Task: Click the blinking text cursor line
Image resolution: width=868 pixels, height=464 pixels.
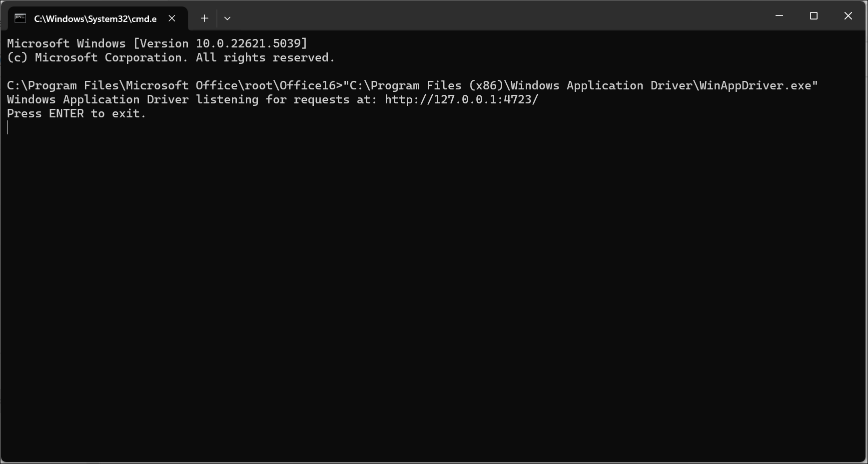Action: pos(7,128)
